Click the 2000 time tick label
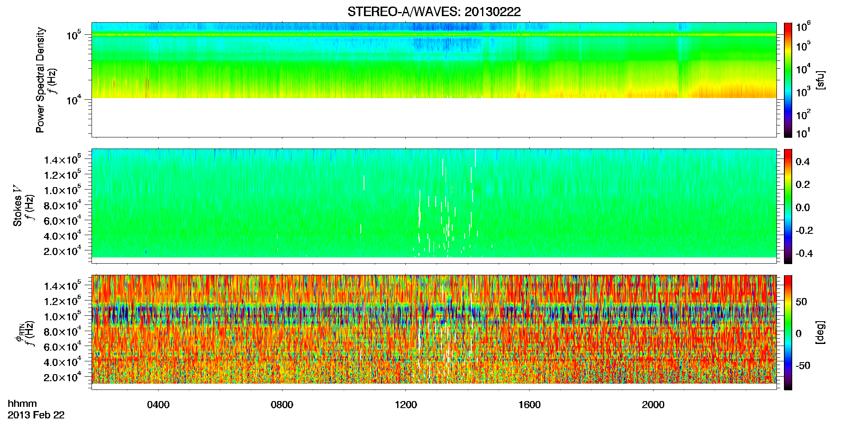 point(653,405)
